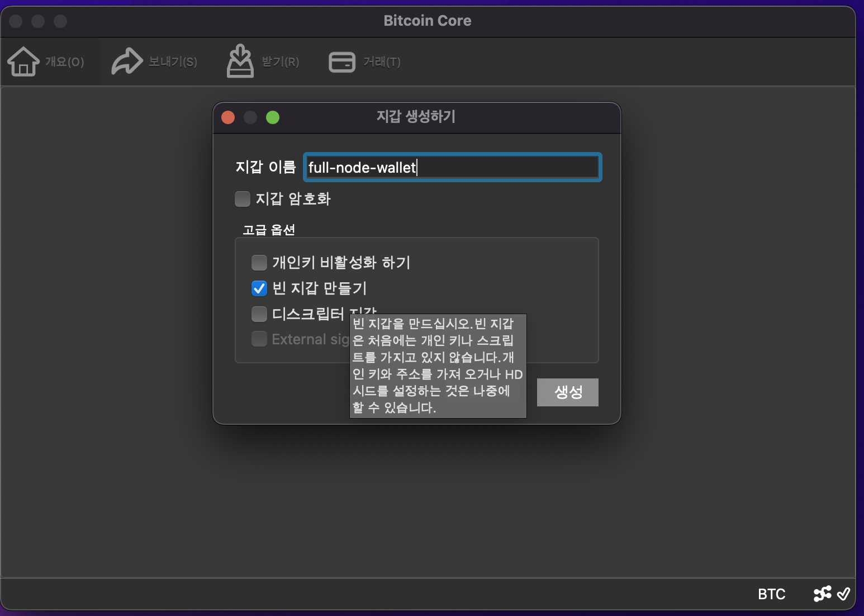864x616 pixels.
Task: Click the 빈 지갑 tooltip text
Action: [438, 366]
